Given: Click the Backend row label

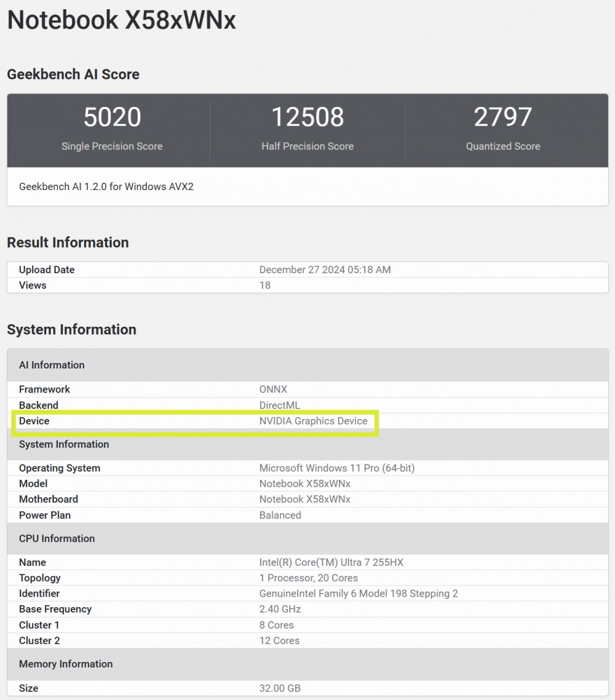Looking at the screenshot, I should point(38,405).
